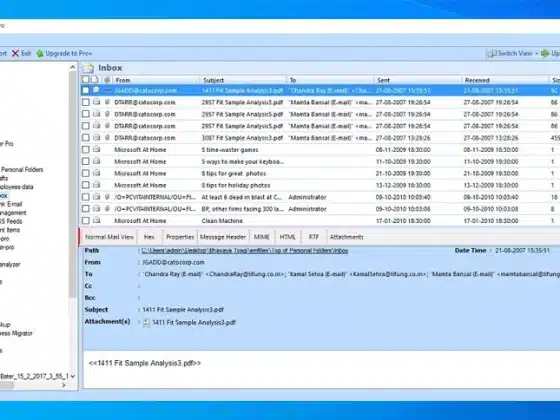560x420 pixels.
Task: Open the MIME tab
Action: [x=261, y=237]
